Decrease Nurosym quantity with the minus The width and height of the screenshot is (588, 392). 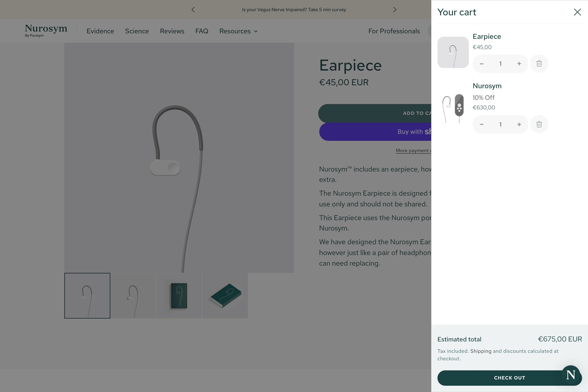coord(482,124)
